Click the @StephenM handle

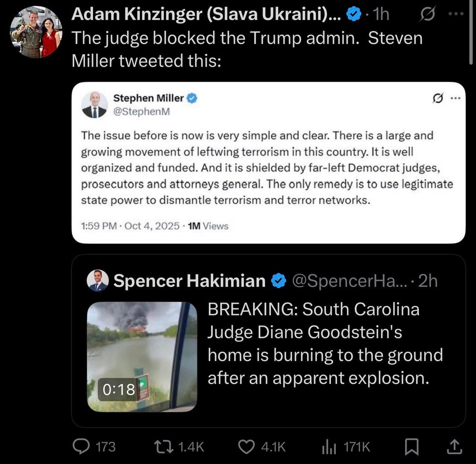pyautogui.click(x=141, y=112)
